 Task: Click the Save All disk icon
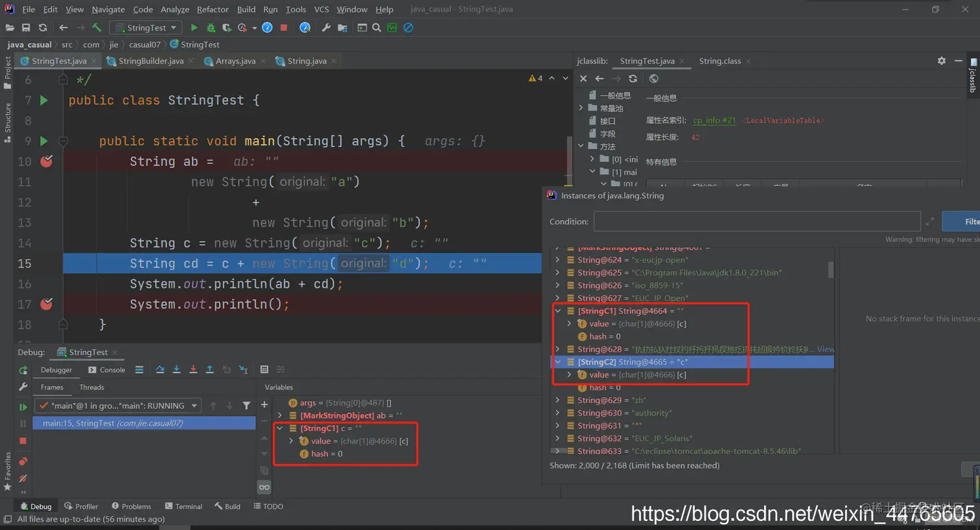click(x=26, y=28)
